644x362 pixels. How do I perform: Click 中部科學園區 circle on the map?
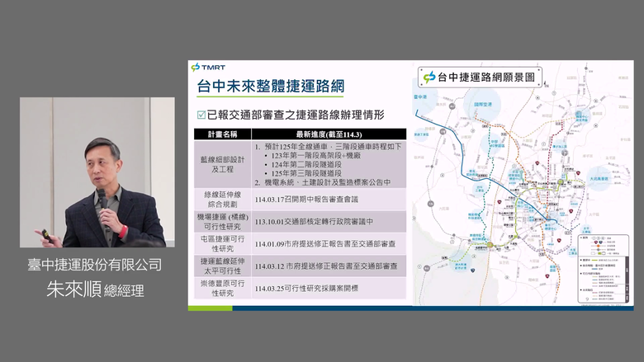pyautogui.click(x=494, y=143)
